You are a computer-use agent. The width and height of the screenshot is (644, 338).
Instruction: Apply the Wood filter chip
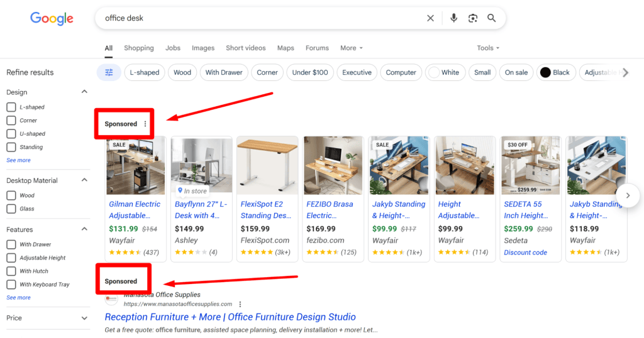[x=182, y=73]
